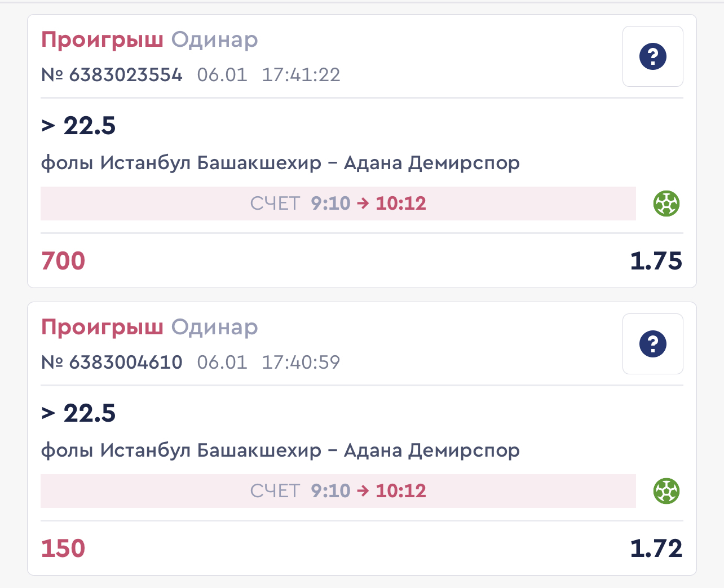Image resolution: width=724 pixels, height=588 pixels.
Task: Click the 1.72 odds value
Action: tap(656, 549)
